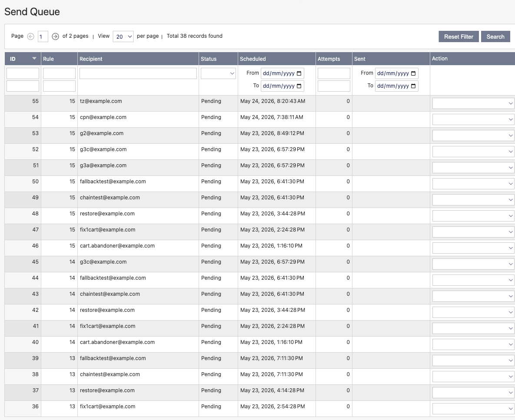Open Action dropdown for tz@example.com row

(x=473, y=103)
